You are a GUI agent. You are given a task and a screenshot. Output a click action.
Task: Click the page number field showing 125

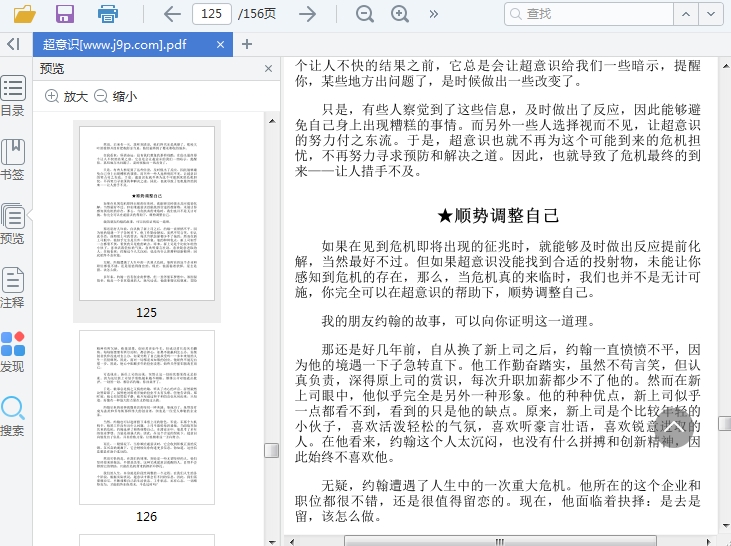(212, 14)
